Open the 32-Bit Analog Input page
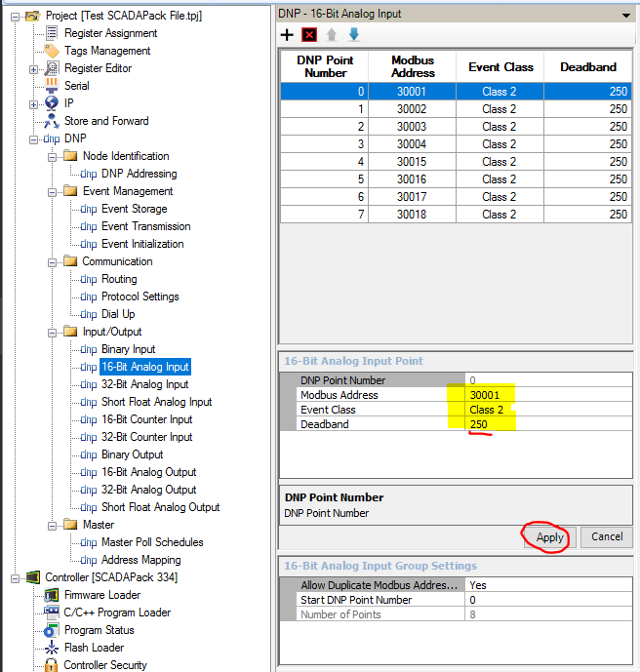Viewport: 640px width, 672px height. [x=145, y=384]
